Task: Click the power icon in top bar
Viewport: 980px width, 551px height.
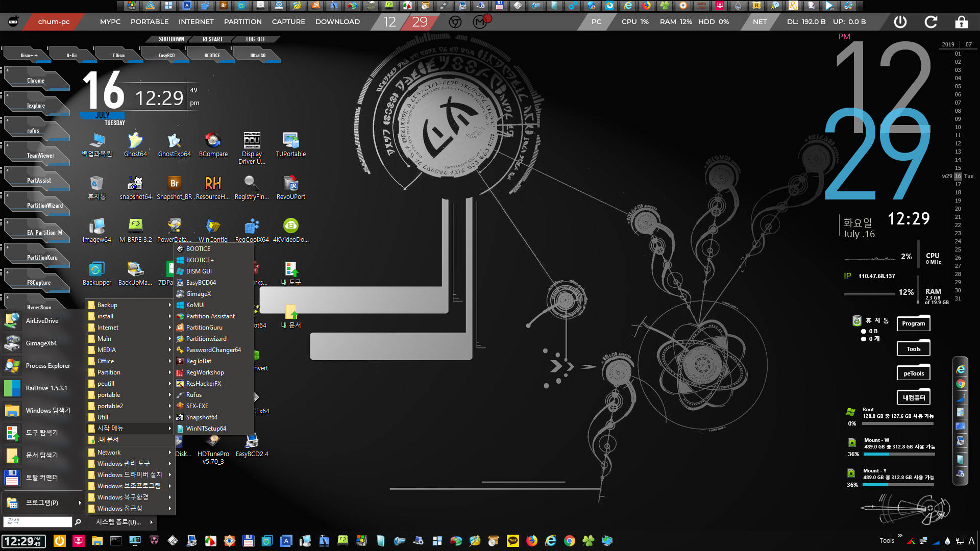Action: click(900, 22)
